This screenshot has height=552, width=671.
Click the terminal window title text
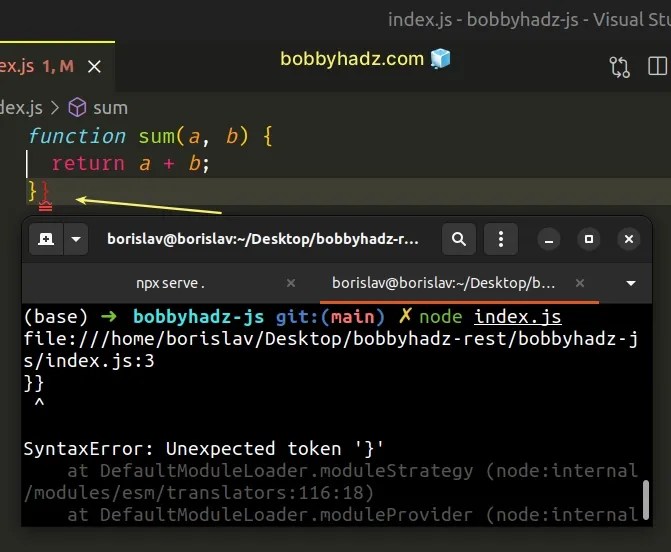click(x=263, y=239)
